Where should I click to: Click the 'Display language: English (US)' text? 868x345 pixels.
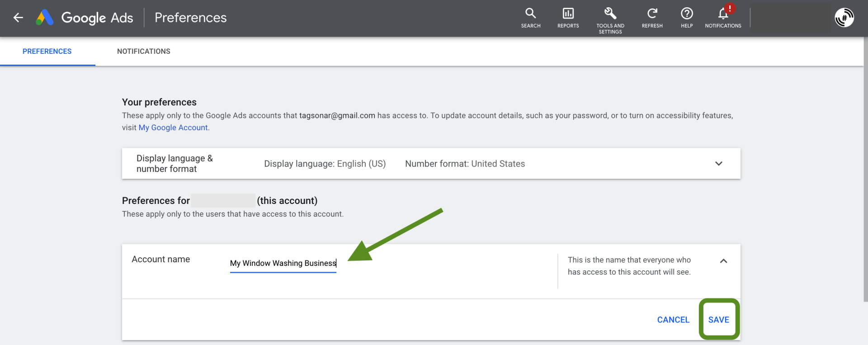tap(325, 164)
